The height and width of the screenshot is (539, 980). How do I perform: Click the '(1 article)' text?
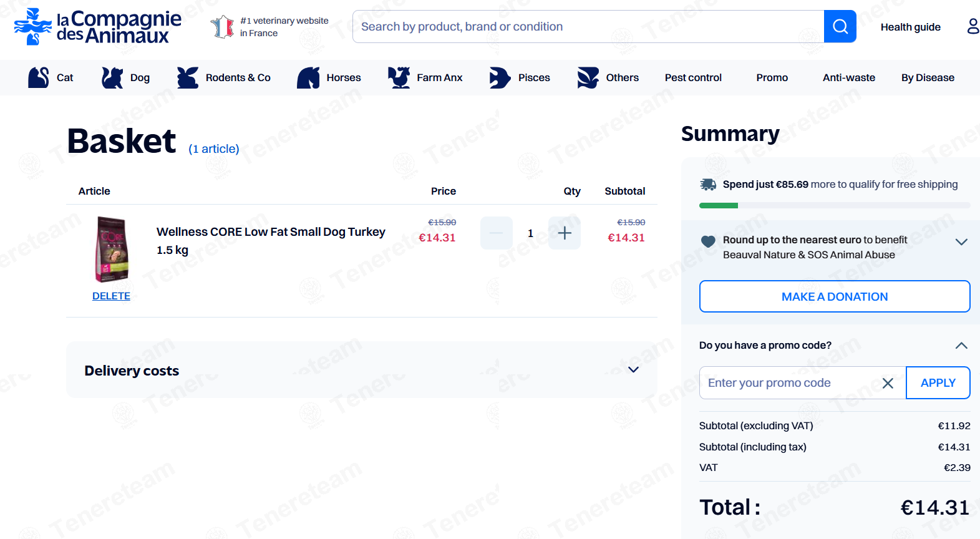pos(214,148)
